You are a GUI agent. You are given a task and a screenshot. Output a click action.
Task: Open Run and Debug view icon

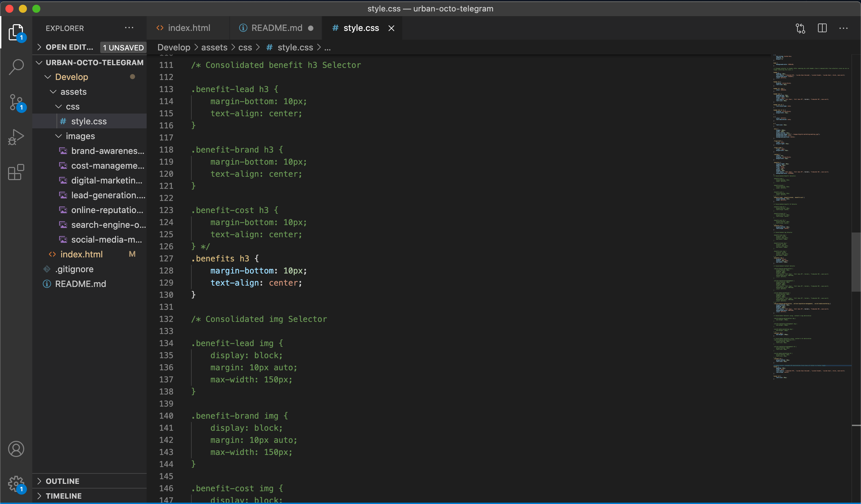pyautogui.click(x=16, y=137)
